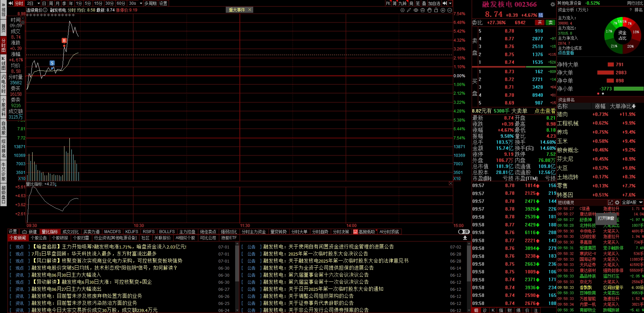
Task: Open the 30s period dropdown arrow
Action: [141, 3]
